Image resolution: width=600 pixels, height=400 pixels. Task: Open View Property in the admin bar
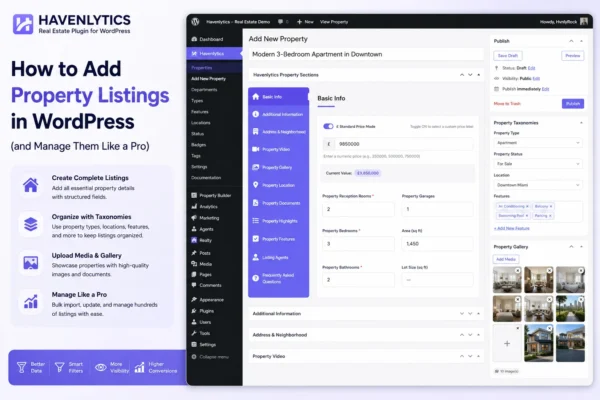(x=334, y=22)
